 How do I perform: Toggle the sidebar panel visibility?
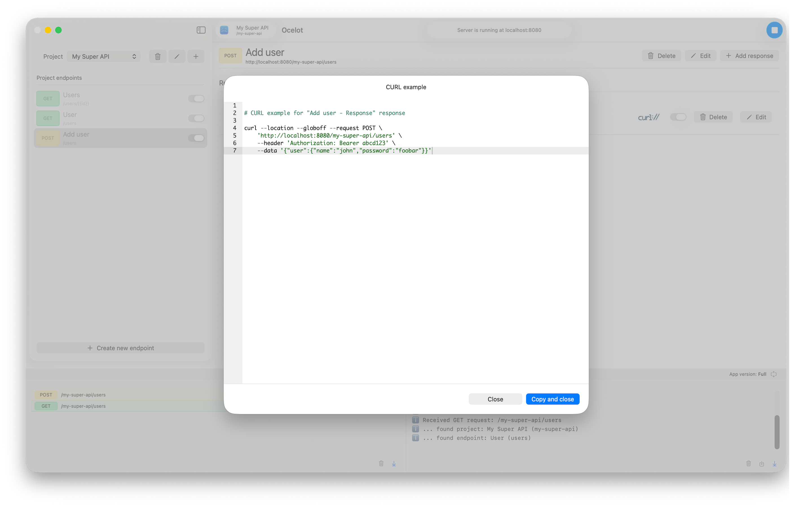pyautogui.click(x=201, y=30)
